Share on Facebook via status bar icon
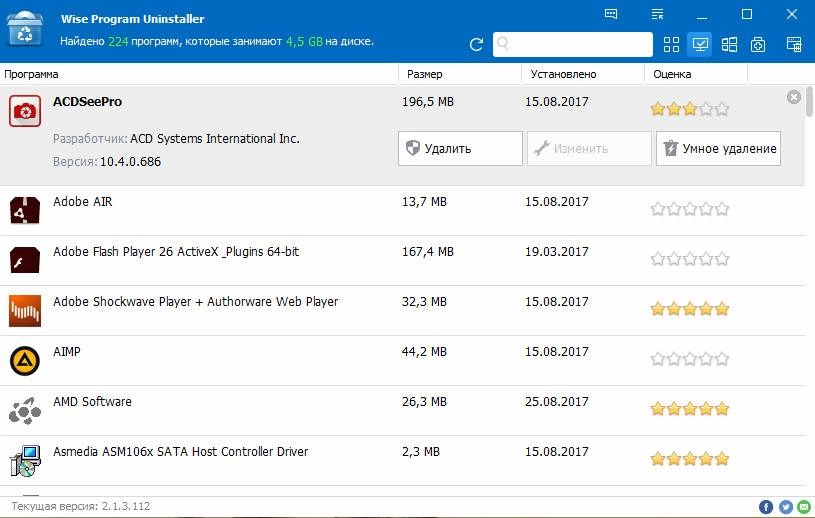The width and height of the screenshot is (815, 518). 766,507
